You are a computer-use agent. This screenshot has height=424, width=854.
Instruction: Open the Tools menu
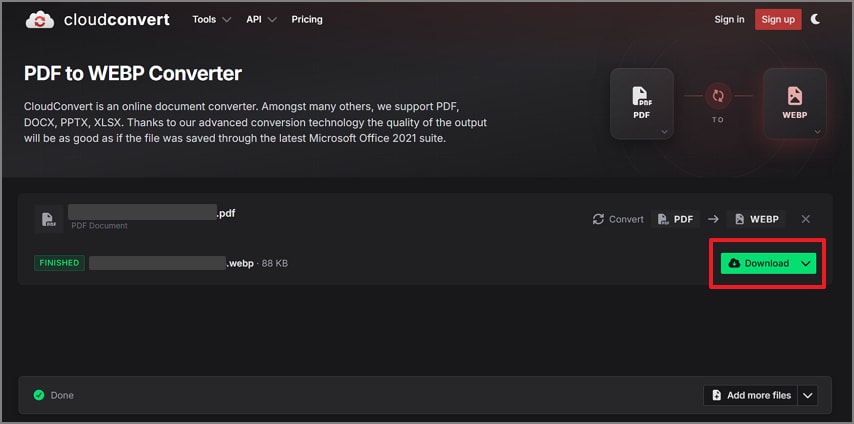click(x=211, y=20)
